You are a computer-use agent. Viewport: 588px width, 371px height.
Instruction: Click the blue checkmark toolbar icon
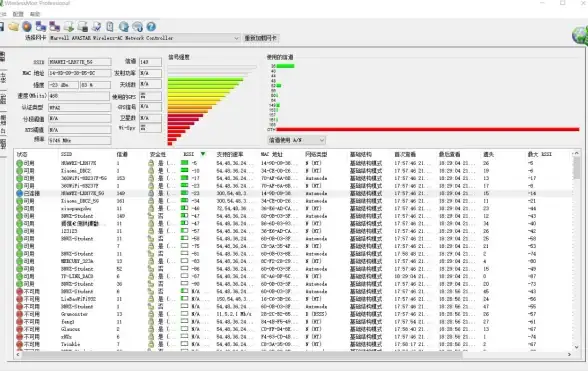point(96,27)
